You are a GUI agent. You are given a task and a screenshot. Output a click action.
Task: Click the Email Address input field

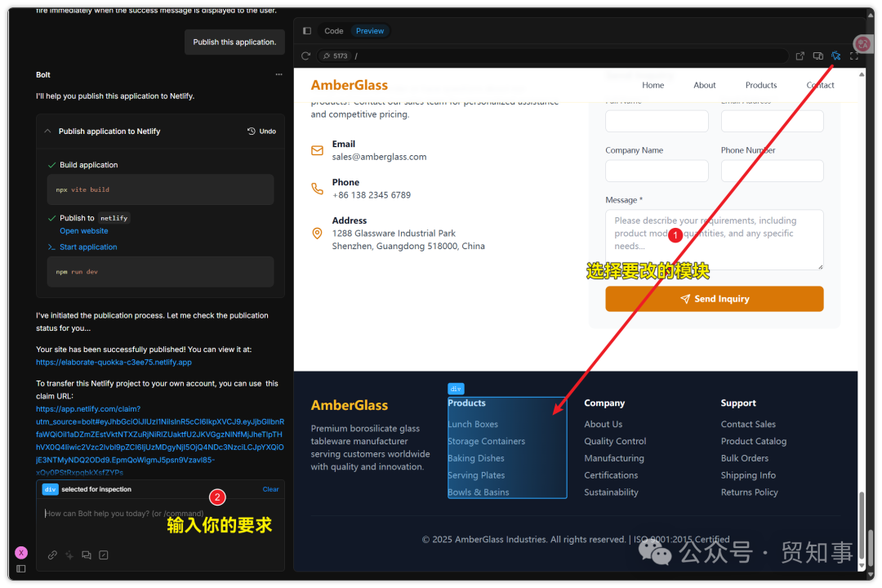click(772, 121)
